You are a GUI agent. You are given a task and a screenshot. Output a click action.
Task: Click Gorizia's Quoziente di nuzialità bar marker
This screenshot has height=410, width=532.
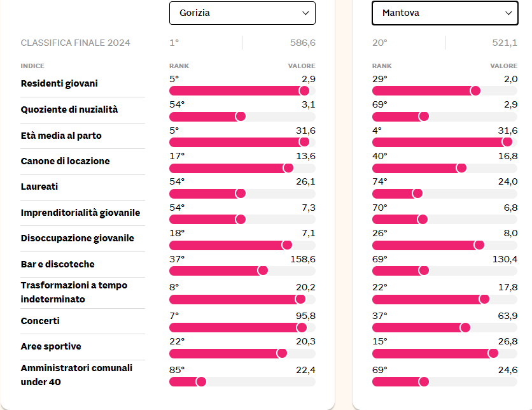click(x=241, y=117)
